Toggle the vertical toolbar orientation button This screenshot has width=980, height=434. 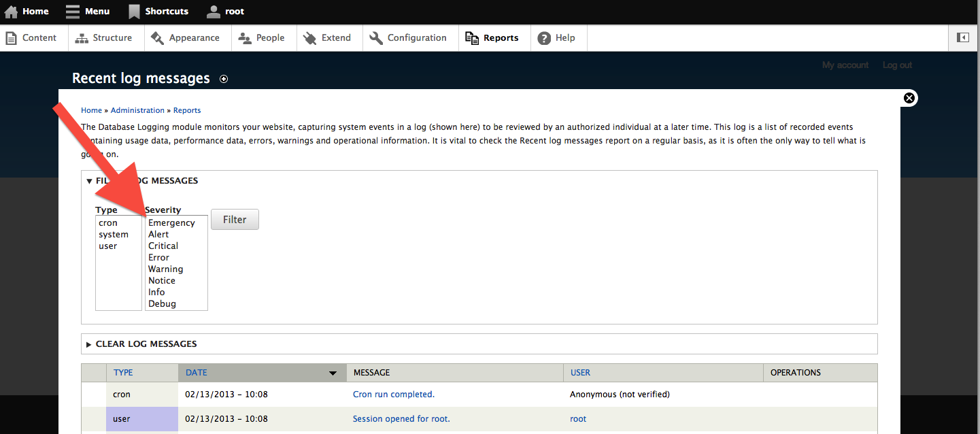(963, 37)
